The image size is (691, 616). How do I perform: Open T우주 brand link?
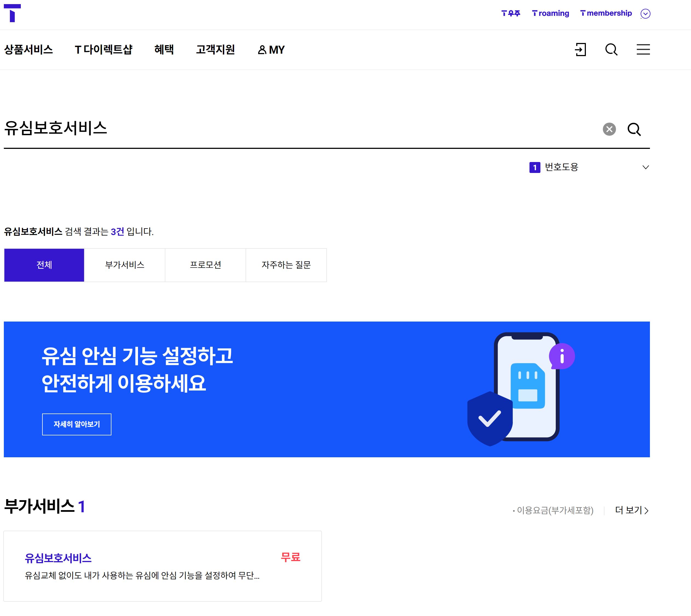pos(511,13)
